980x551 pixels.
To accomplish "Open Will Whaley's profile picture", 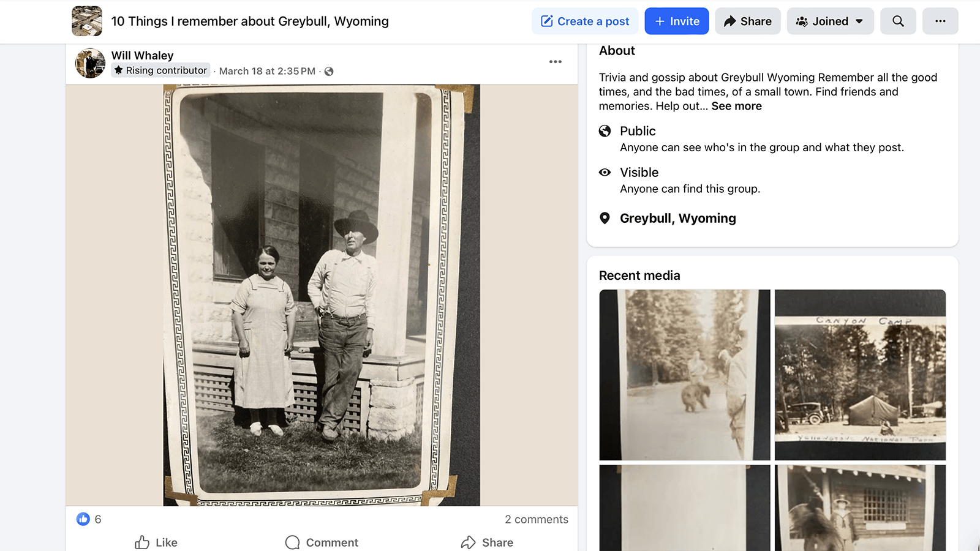I will click(x=90, y=63).
